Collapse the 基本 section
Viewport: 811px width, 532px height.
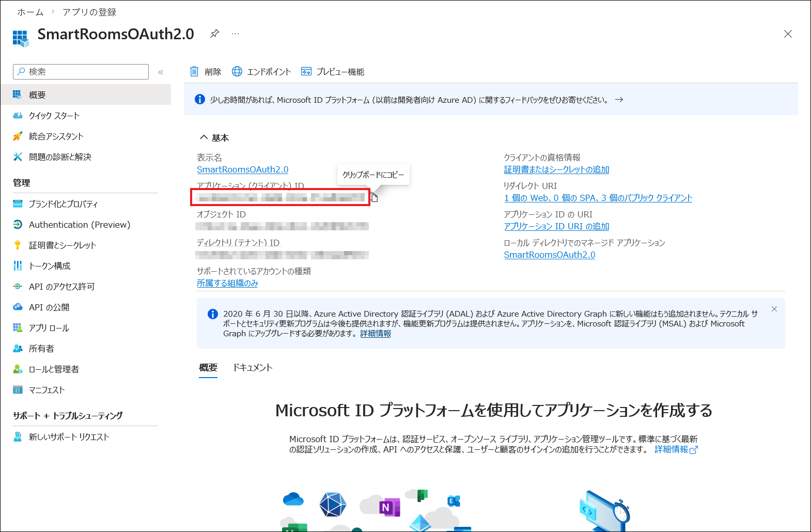point(204,137)
